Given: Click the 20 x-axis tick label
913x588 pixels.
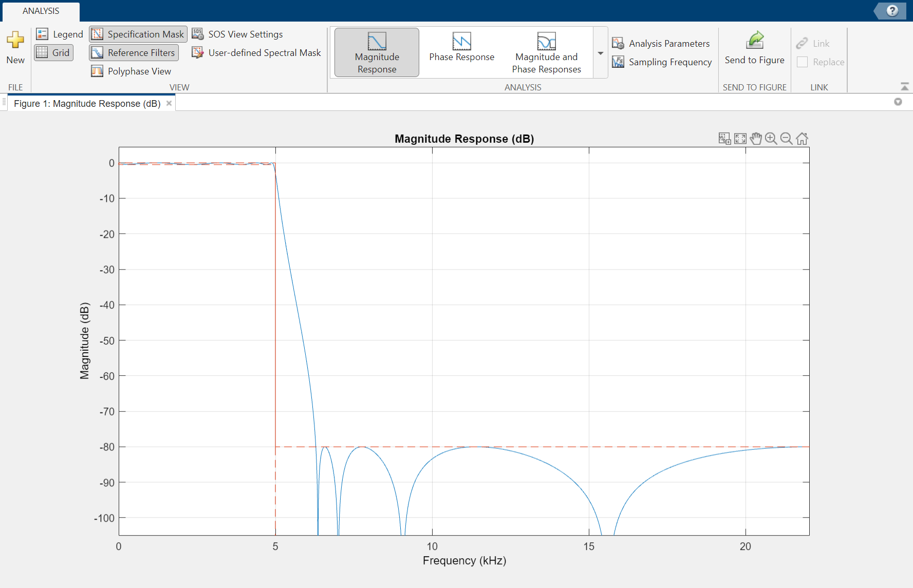Looking at the screenshot, I should [746, 546].
